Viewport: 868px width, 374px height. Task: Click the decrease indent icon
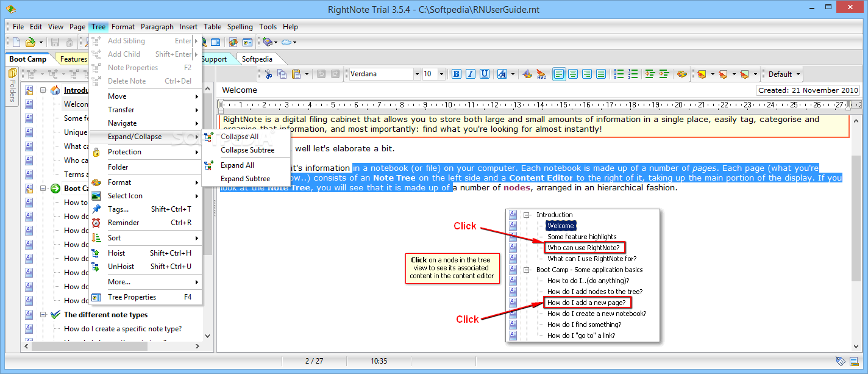click(650, 74)
